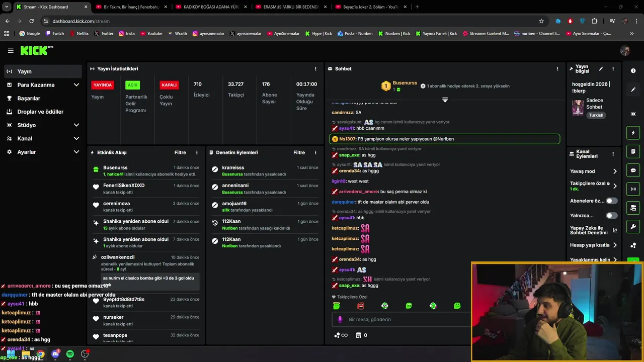The image size is (644, 362).
Task: Click the pinned Ns1307 highlighted chat message
Action: (444, 139)
